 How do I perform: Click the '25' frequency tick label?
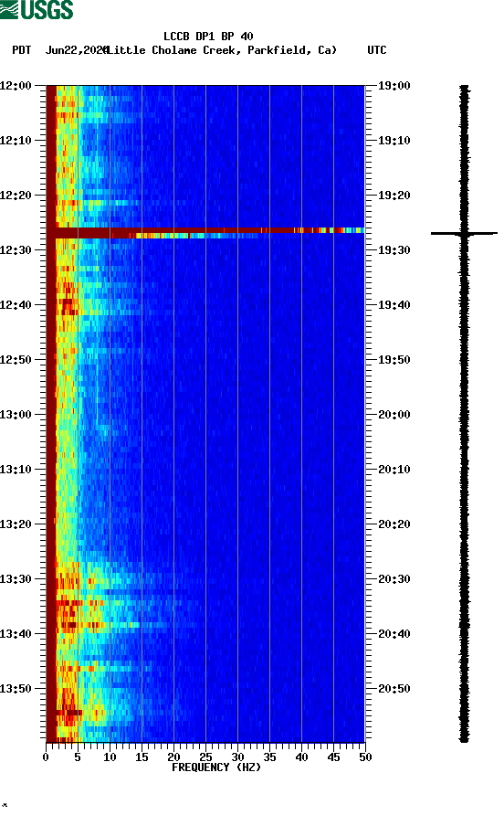coord(205,757)
